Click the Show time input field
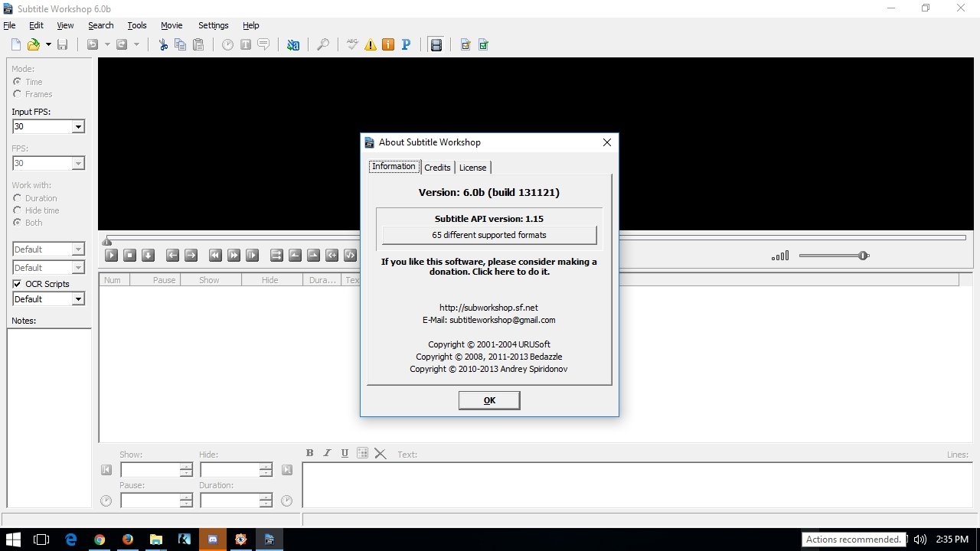The height and width of the screenshot is (551, 980). point(150,470)
